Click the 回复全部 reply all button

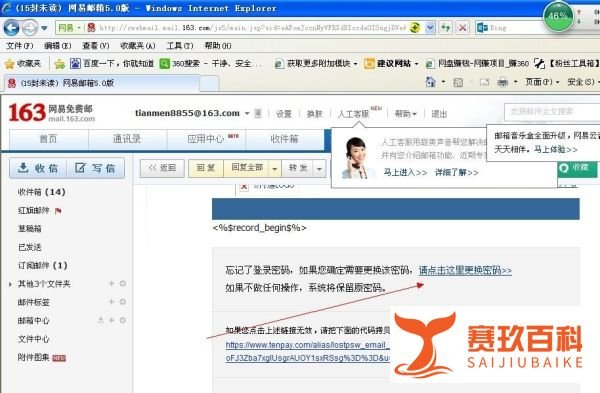click(x=247, y=168)
